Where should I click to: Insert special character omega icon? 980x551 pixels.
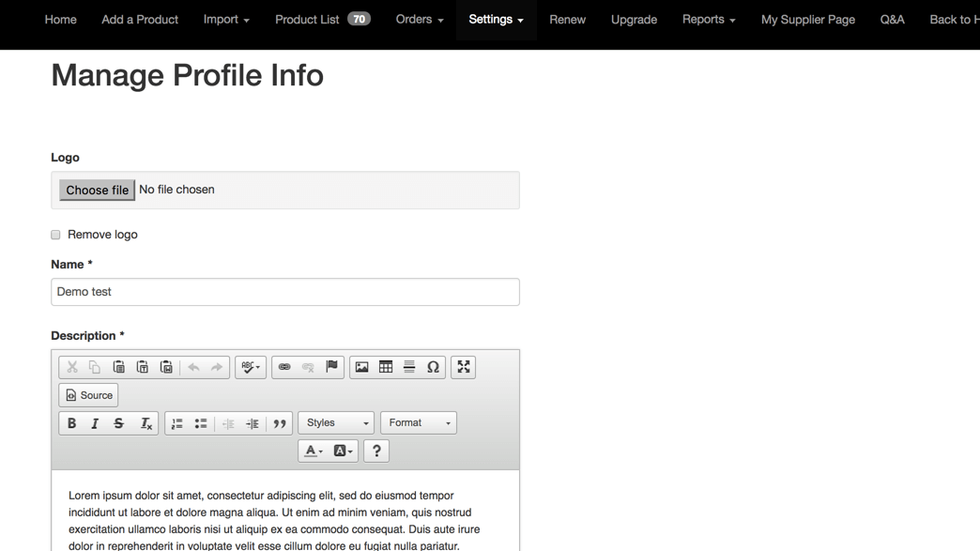pos(433,367)
